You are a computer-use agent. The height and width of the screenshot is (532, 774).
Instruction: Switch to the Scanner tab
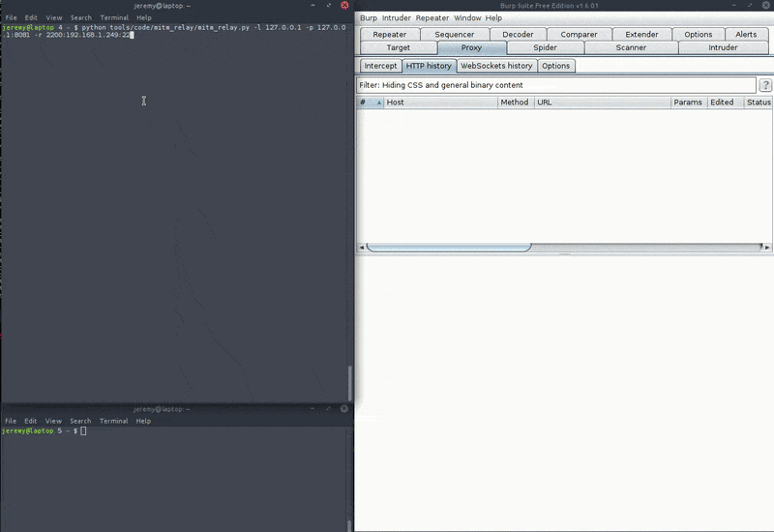(631, 47)
